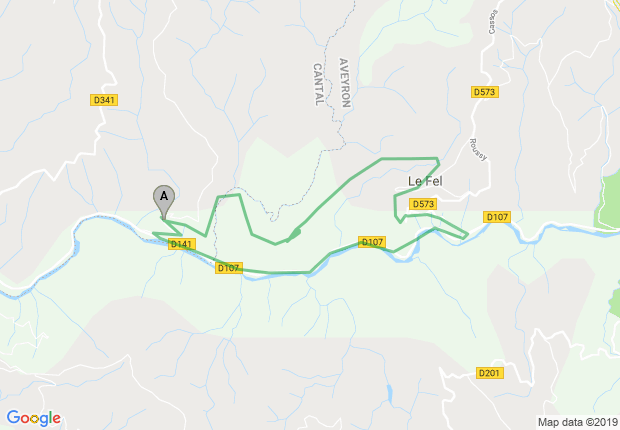Click the D107 badge at the right river bend
The height and width of the screenshot is (430, 620).
[x=497, y=217]
